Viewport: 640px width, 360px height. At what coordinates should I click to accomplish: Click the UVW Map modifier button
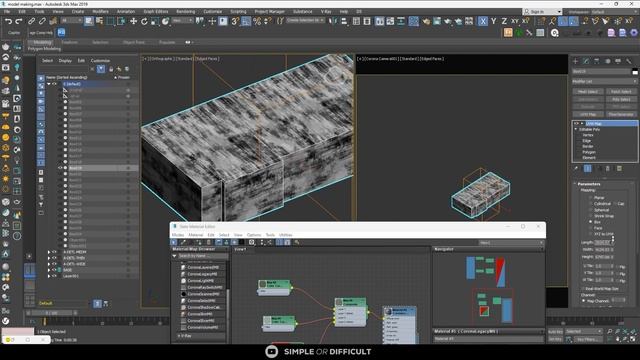tap(588, 114)
